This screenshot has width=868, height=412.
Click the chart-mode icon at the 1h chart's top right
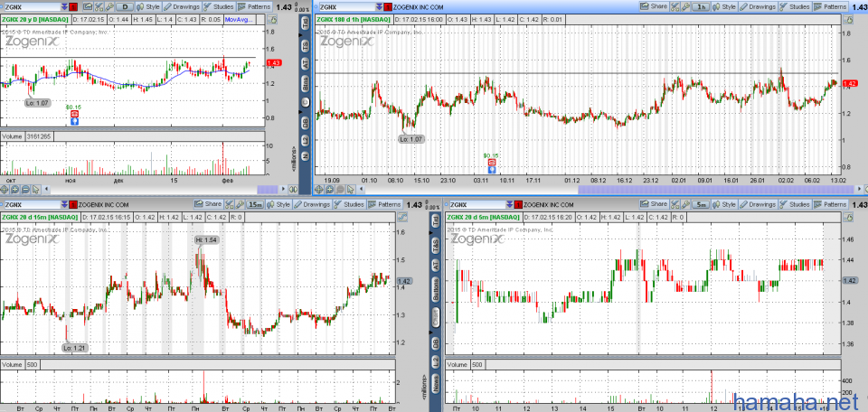849,19
